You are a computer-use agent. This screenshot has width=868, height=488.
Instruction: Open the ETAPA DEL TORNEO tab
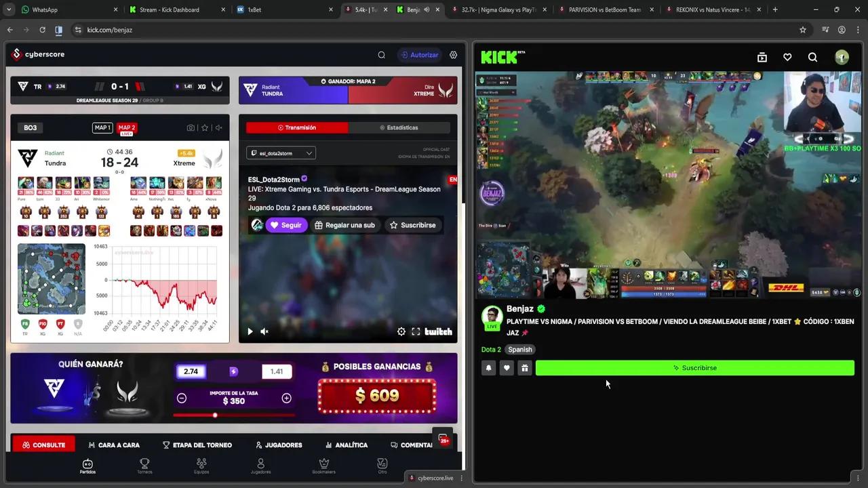(197, 445)
